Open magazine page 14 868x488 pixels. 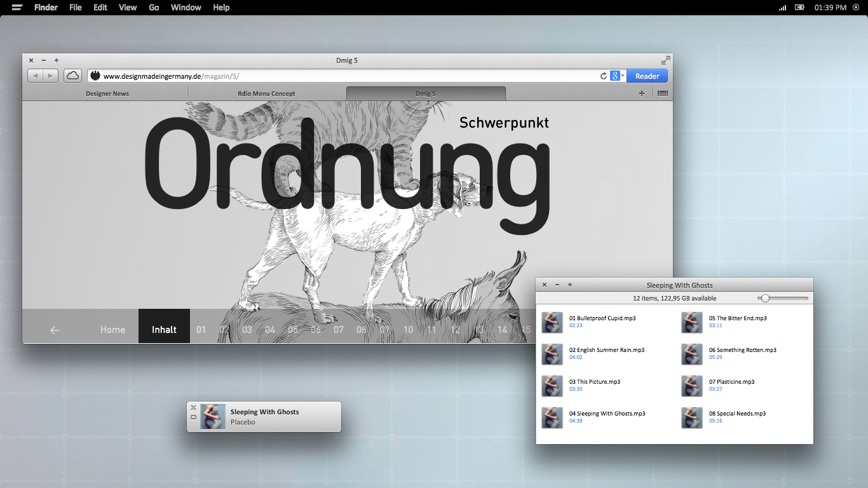(503, 330)
